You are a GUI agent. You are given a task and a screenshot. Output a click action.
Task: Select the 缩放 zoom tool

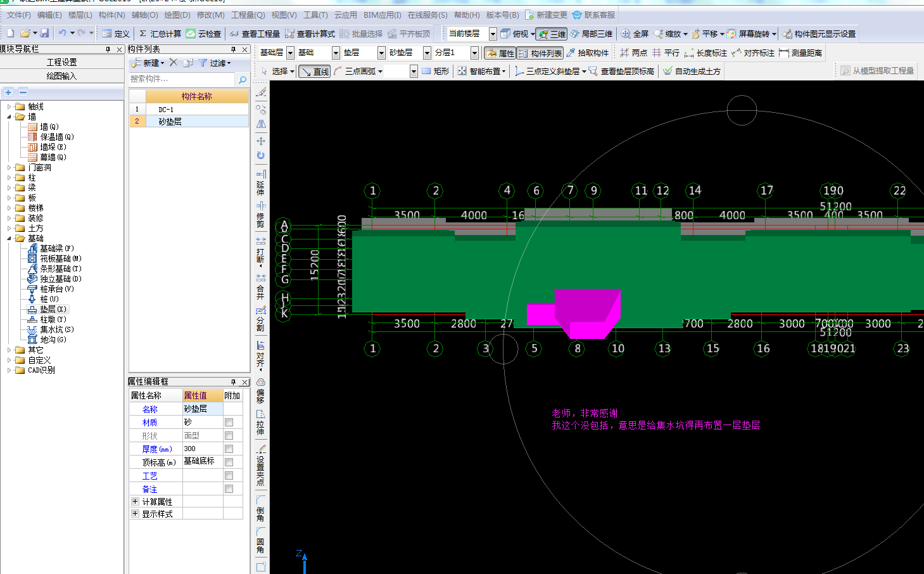pos(668,34)
